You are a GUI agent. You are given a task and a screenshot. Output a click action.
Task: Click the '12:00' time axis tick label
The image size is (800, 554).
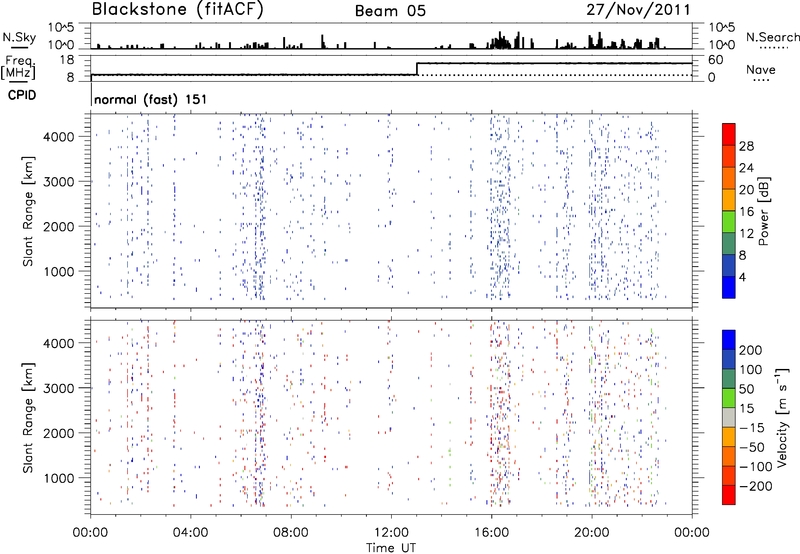(x=391, y=533)
